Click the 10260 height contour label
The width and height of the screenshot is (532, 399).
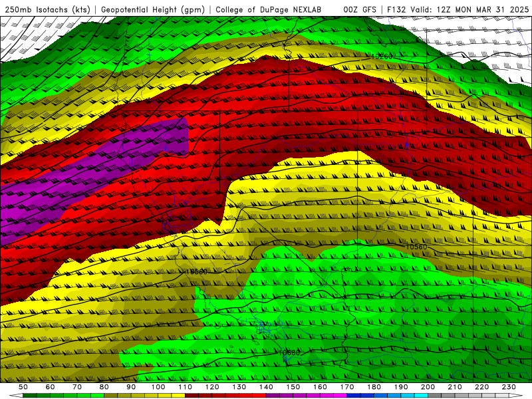382,57
